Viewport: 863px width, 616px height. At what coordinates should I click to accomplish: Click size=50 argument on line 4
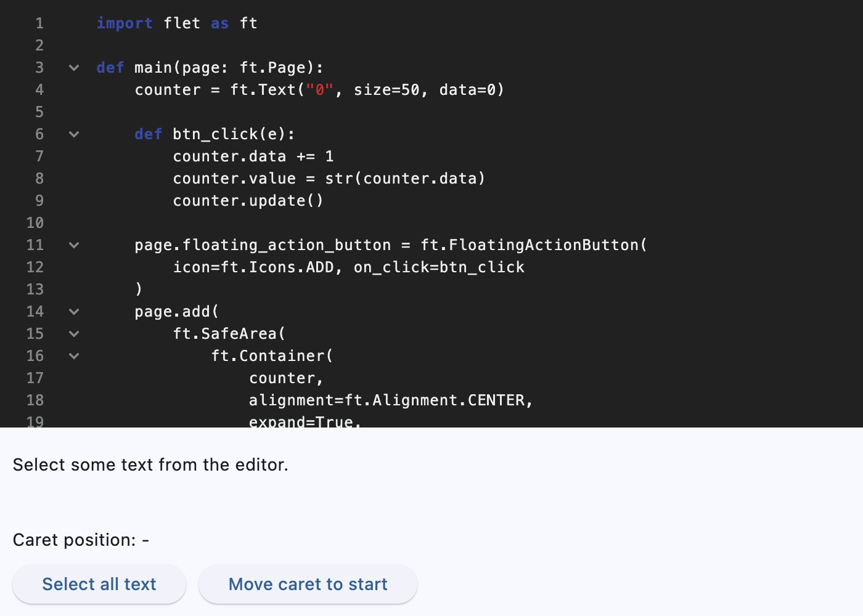click(x=386, y=89)
